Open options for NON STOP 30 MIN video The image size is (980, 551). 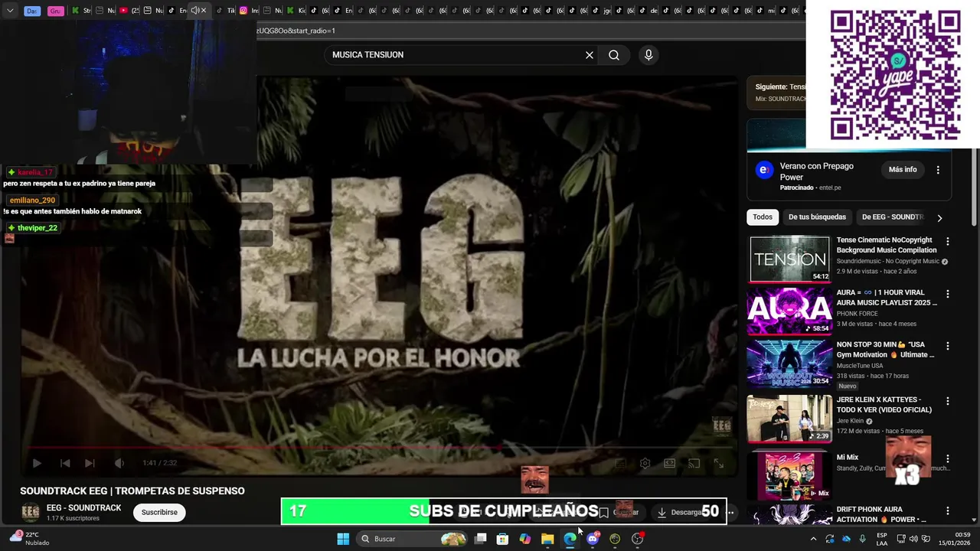[x=947, y=346]
